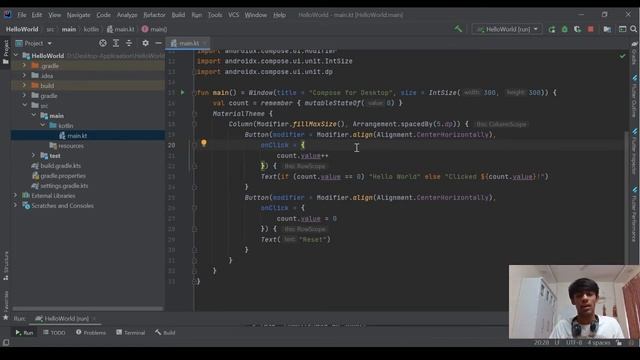The image size is (640, 360).
Task: Start debugging with the bug icon
Action: point(564,29)
